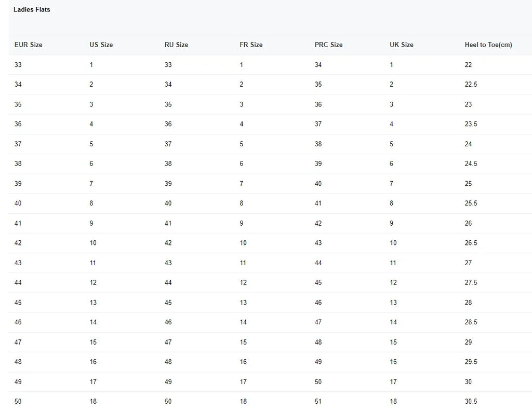Screen dimensions: 532x410
Task: Select the 23.5 heel to toe cell
Action: click(471, 124)
